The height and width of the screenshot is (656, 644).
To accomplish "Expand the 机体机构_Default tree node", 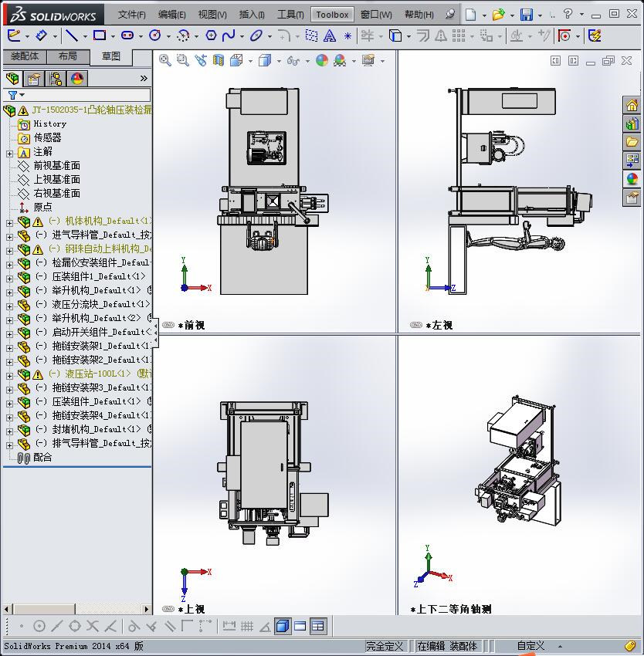I will (x=9, y=223).
